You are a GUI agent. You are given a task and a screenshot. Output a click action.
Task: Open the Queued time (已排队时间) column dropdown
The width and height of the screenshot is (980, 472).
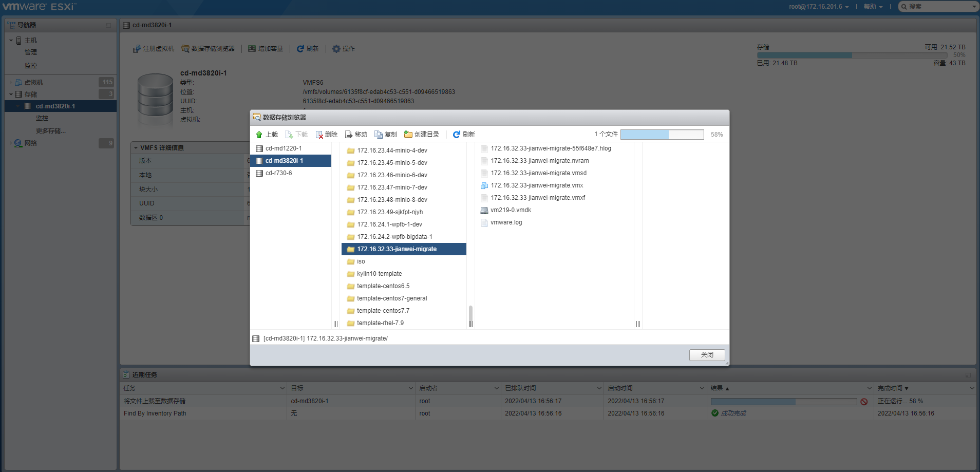coord(599,388)
